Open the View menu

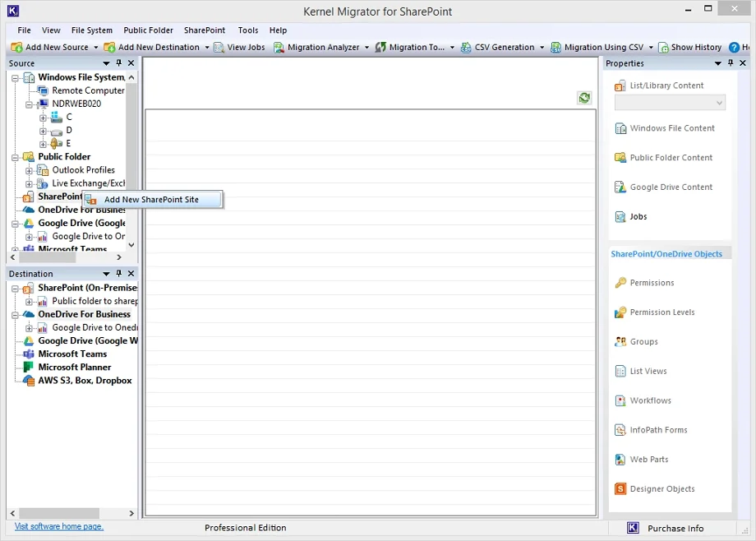51,30
